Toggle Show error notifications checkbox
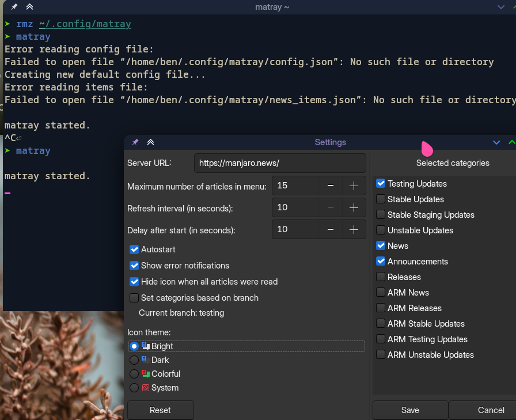The image size is (516, 420). click(134, 266)
